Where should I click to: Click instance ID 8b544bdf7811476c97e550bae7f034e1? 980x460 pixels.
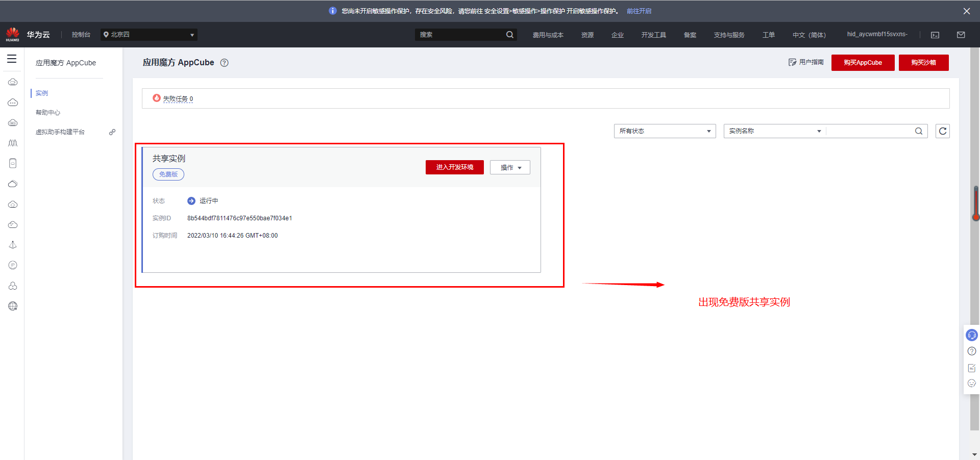coord(240,218)
